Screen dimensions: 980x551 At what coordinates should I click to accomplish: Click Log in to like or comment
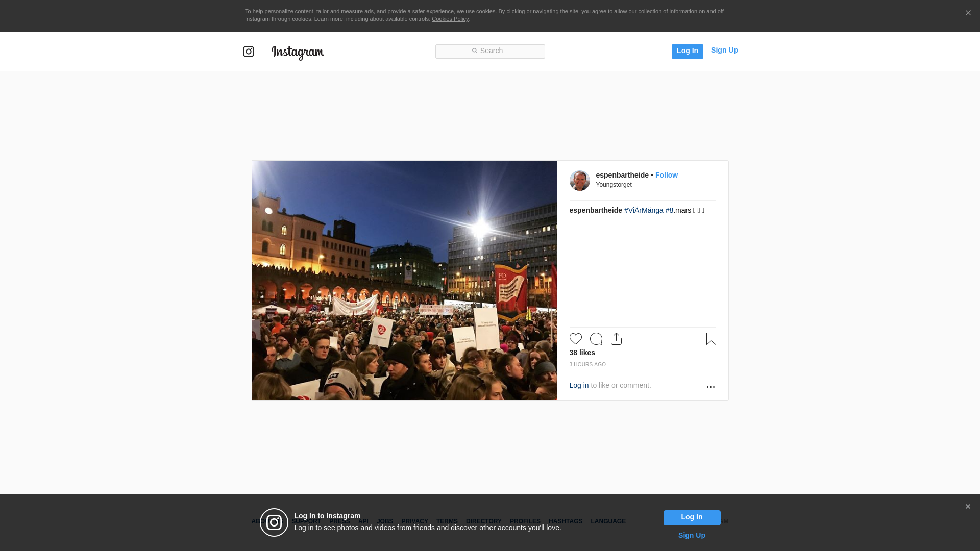point(579,385)
